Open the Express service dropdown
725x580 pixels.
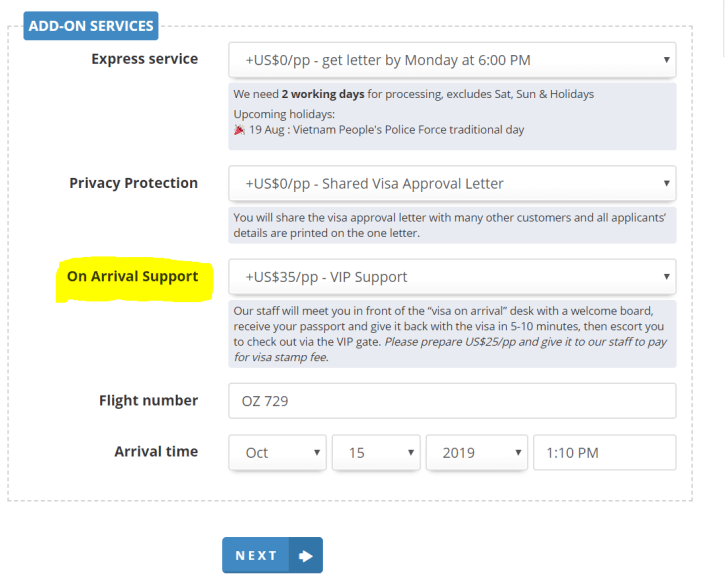451,60
